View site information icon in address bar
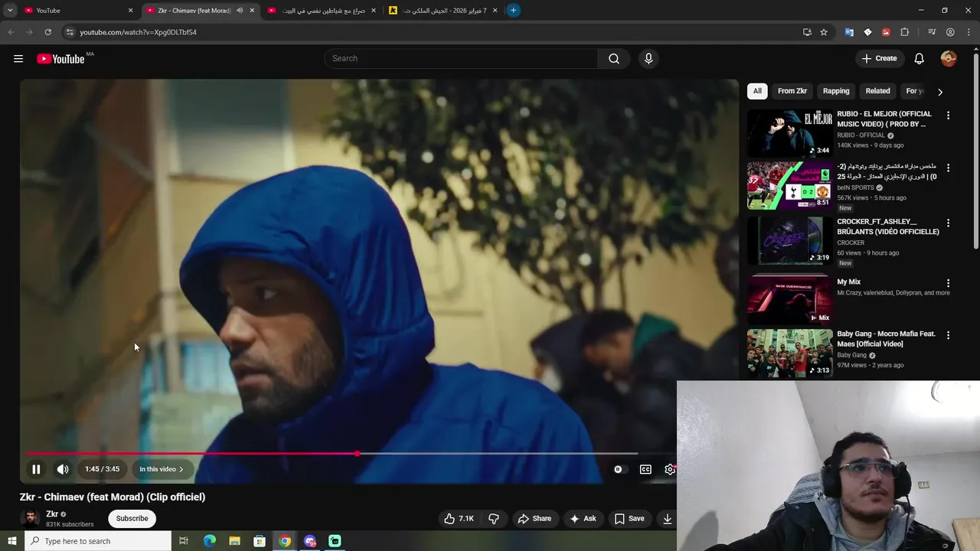The height and width of the screenshot is (551, 980). tap(70, 32)
